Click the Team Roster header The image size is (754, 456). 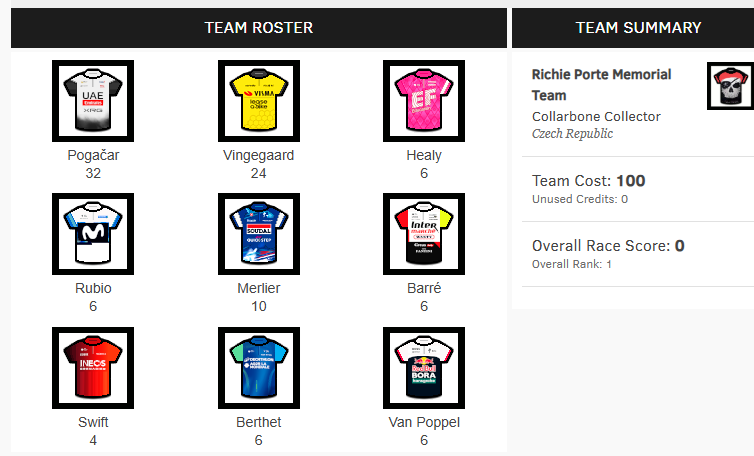[x=259, y=28]
